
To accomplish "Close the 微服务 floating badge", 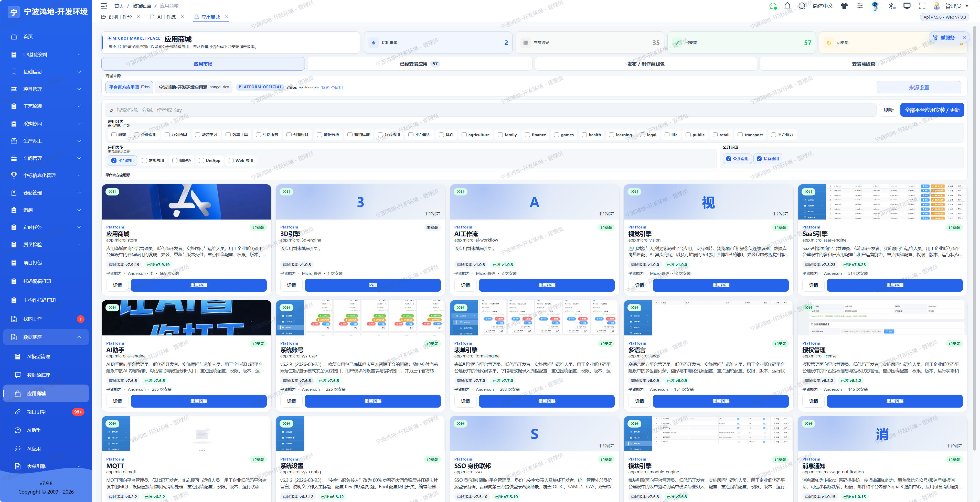I will (x=964, y=37).
